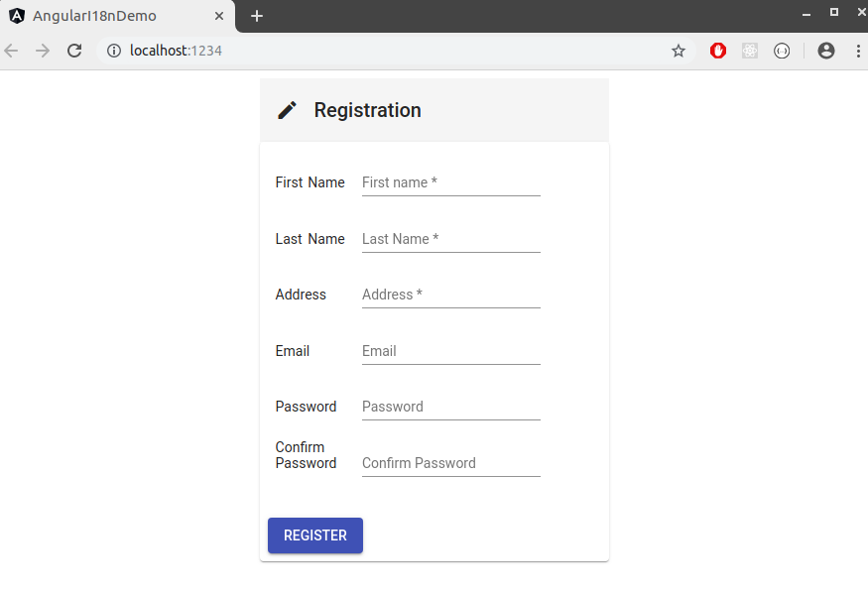Click the curly braces extension icon
The height and width of the screenshot is (593, 868).
point(782,51)
